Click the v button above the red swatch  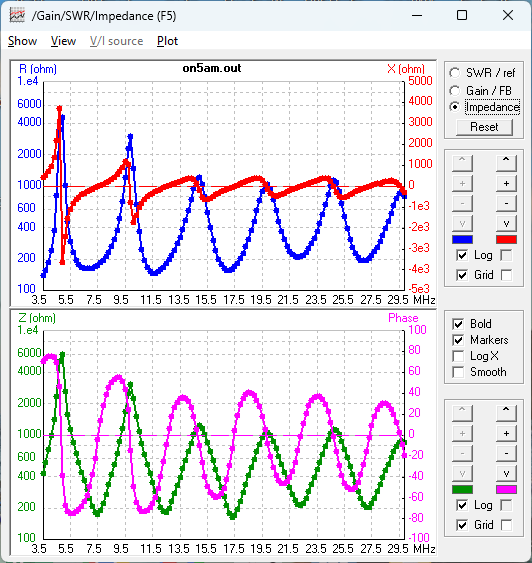(x=506, y=223)
